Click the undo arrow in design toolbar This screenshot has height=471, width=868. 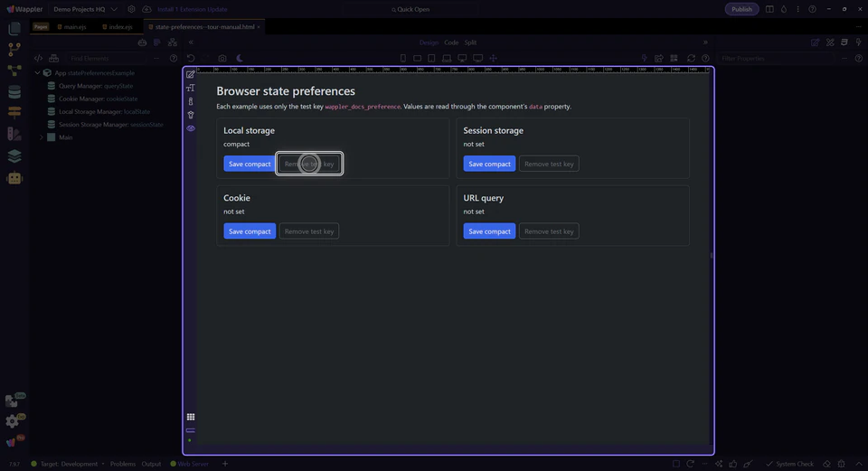tap(191, 58)
